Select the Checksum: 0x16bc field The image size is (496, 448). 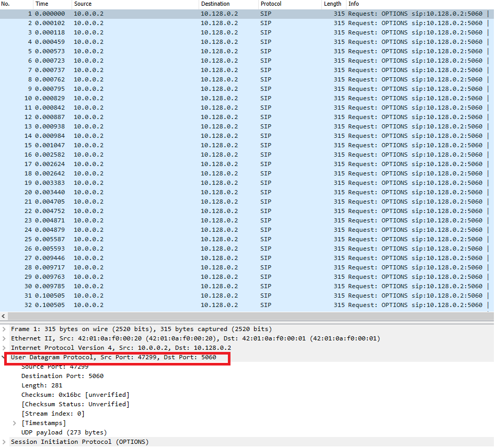[75, 395]
